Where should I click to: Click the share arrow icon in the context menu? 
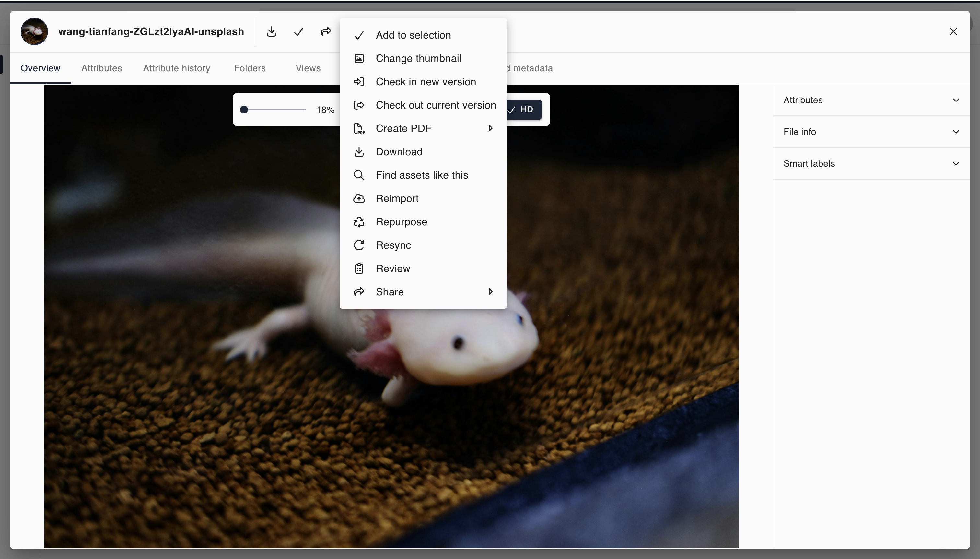(x=359, y=292)
